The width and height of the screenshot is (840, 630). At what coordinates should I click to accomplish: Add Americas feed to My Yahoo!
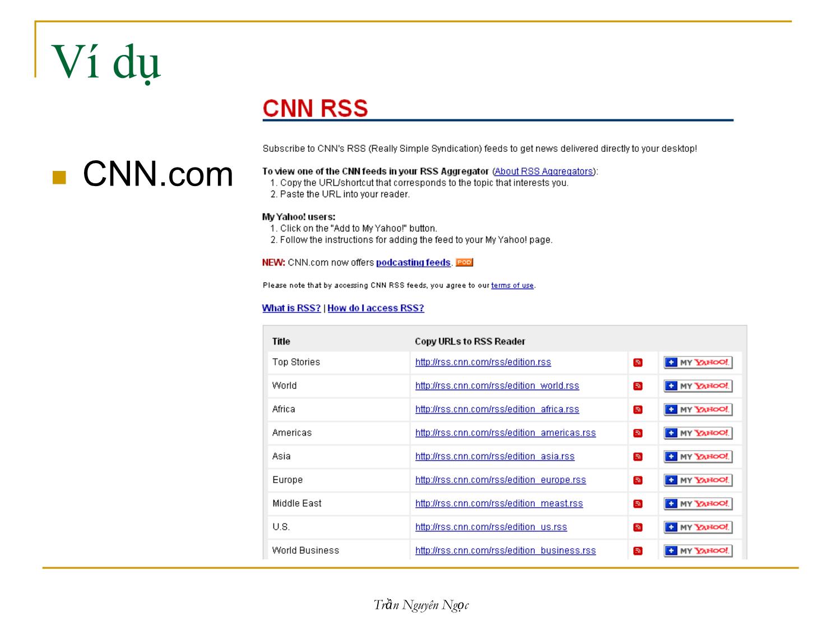[698, 433]
